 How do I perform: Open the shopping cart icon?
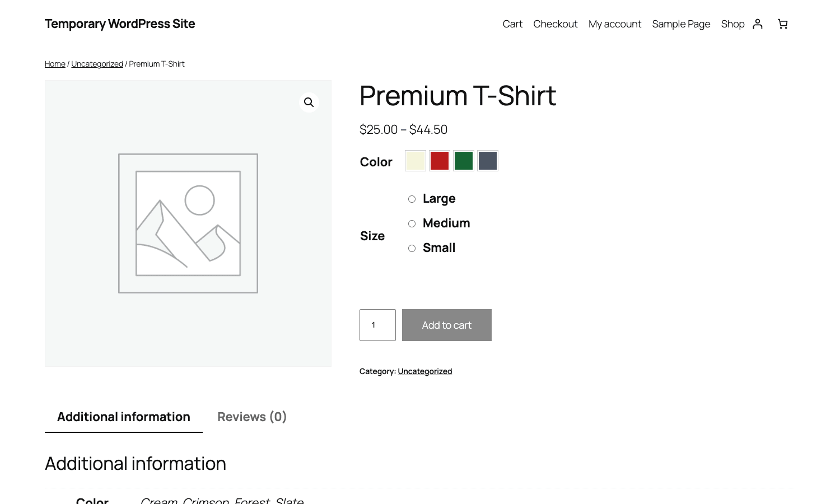tap(783, 24)
